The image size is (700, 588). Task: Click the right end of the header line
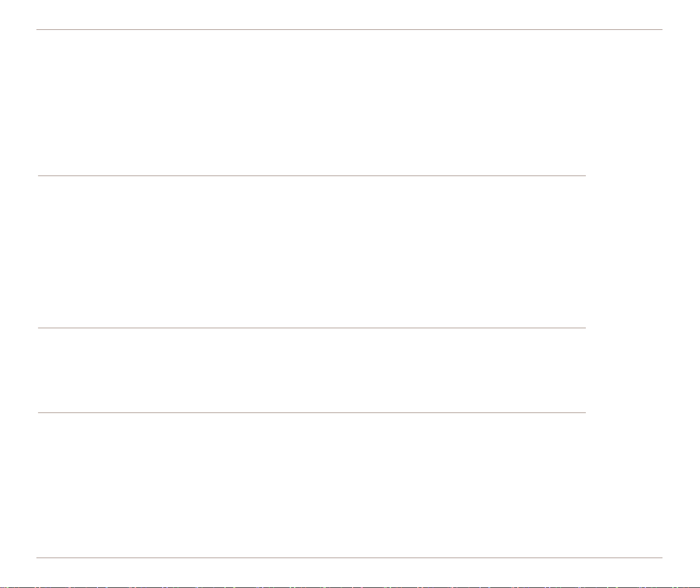pyautogui.click(x=661, y=29)
